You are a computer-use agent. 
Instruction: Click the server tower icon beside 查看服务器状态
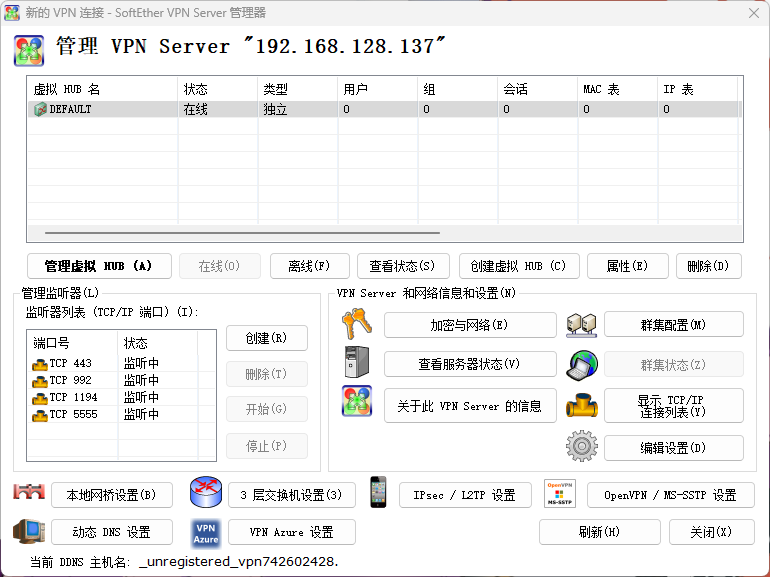pyautogui.click(x=357, y=362)
